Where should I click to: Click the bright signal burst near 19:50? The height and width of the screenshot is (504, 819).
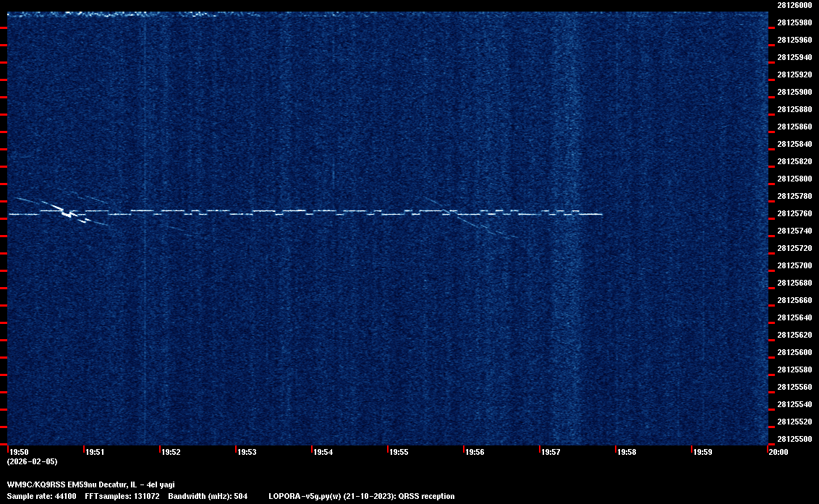[x=67, y=213]
